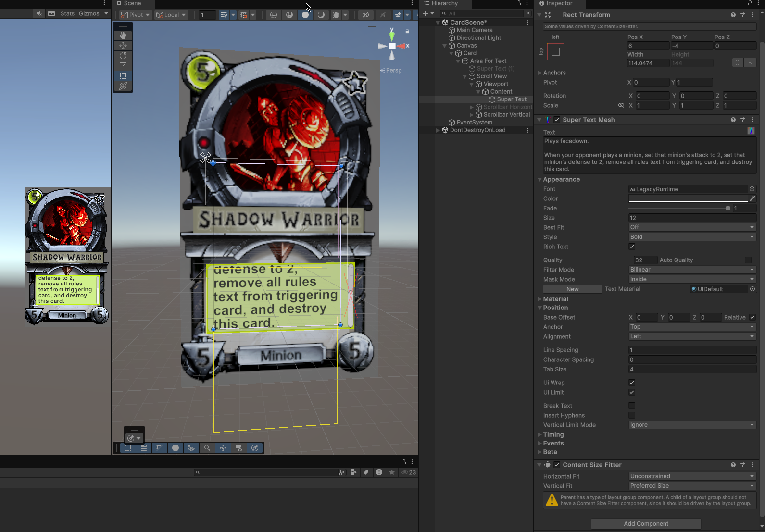Select Scroll View in the hierarchy
Image resolution: width=765 pixels, height=532 pixels.
[491, 76]
